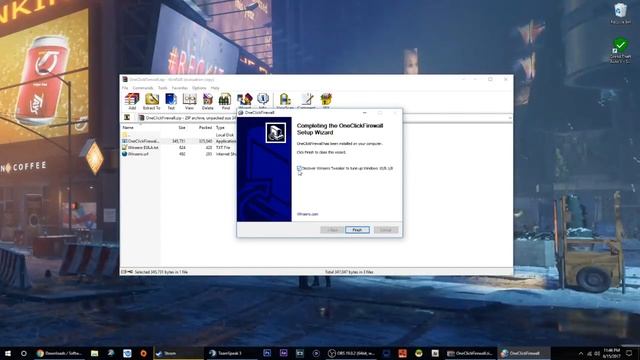
Task: Open the Options menu in WinRAR
Action: (199, 88)
